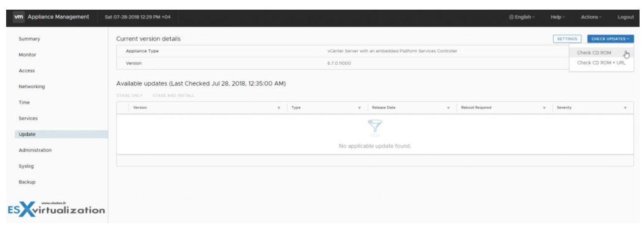Open the Summary page in sidebar

pyautogui.click(x=29, y=39)
